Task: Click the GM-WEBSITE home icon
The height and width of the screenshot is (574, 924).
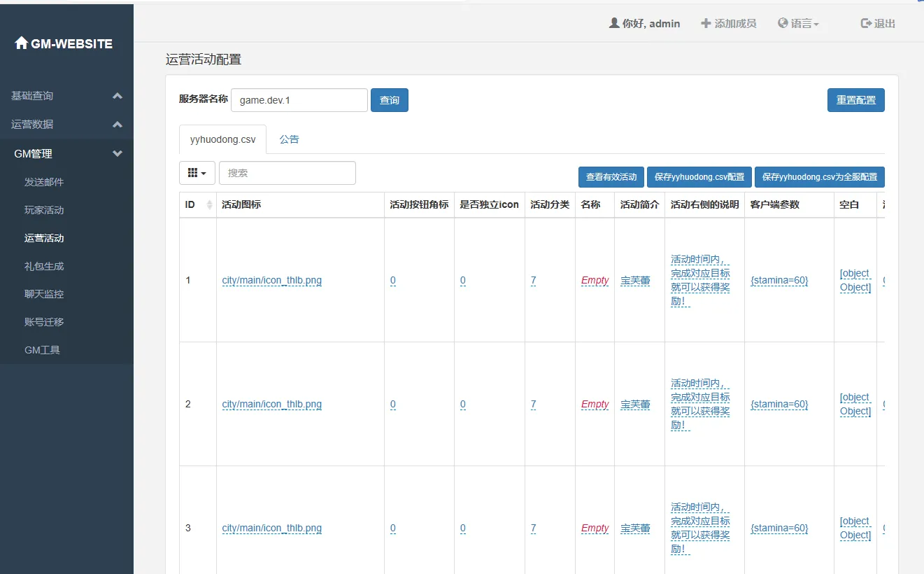Action: [x=22, y=43]
